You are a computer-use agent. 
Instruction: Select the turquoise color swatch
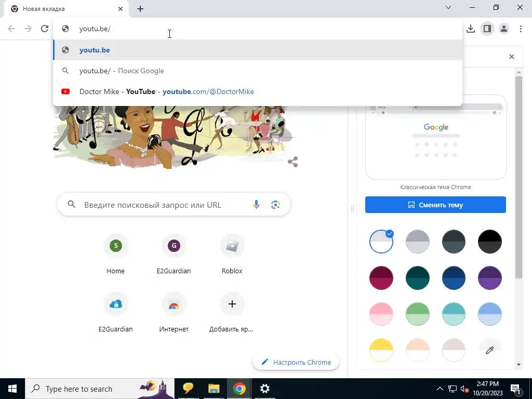[454, 314]
